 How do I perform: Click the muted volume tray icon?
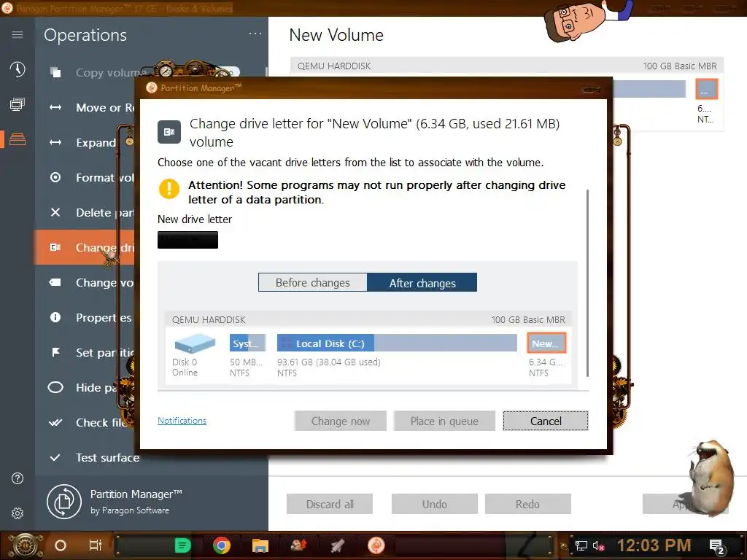(599, 546)
